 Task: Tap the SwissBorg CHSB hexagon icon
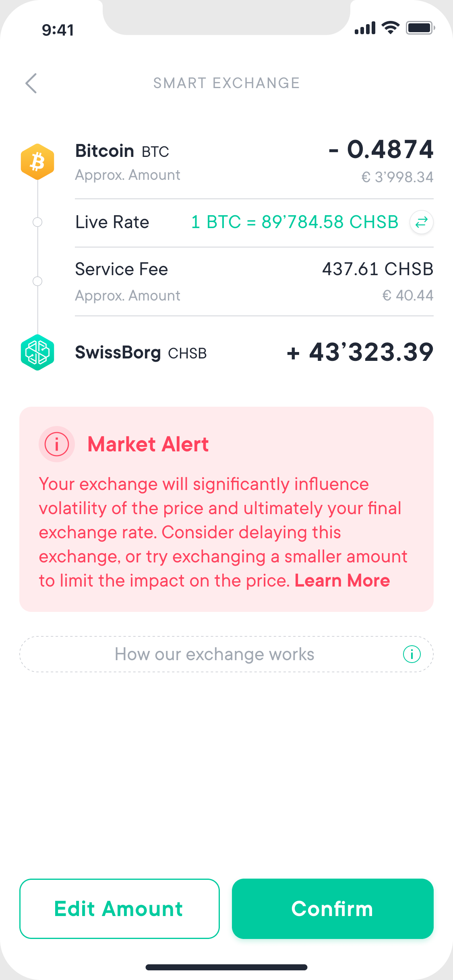(x=37, y=352)
